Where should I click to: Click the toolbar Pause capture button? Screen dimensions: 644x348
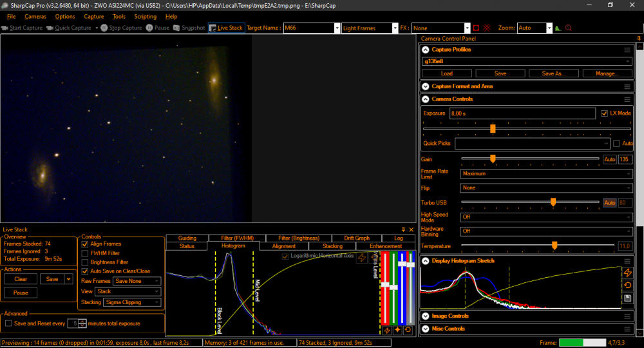tap(158, 28)
